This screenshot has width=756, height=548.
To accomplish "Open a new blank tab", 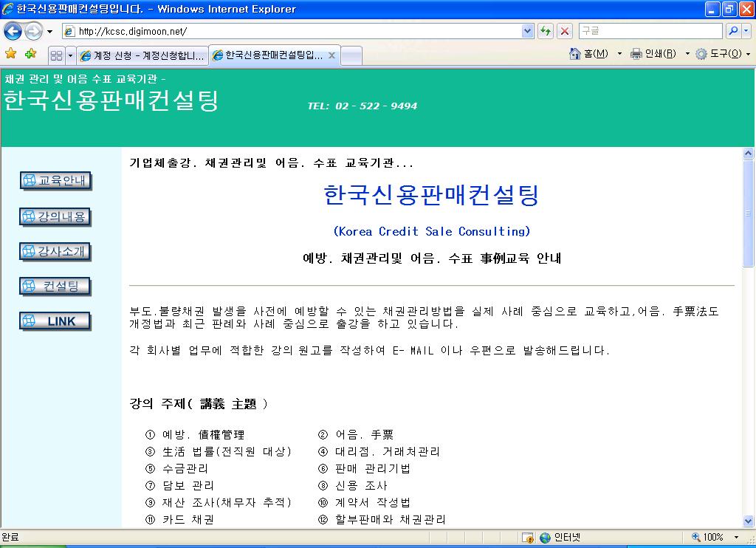I will (x=351, y=56).
